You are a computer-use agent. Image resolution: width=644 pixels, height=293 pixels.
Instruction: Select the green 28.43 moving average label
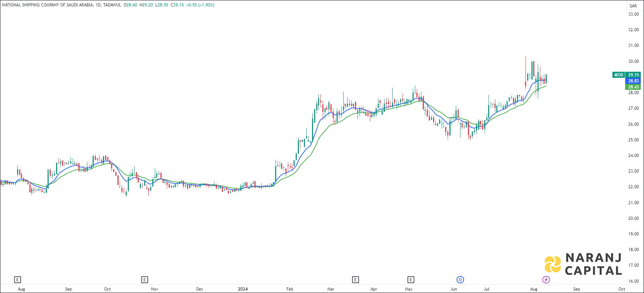click(x=633, y=87)
